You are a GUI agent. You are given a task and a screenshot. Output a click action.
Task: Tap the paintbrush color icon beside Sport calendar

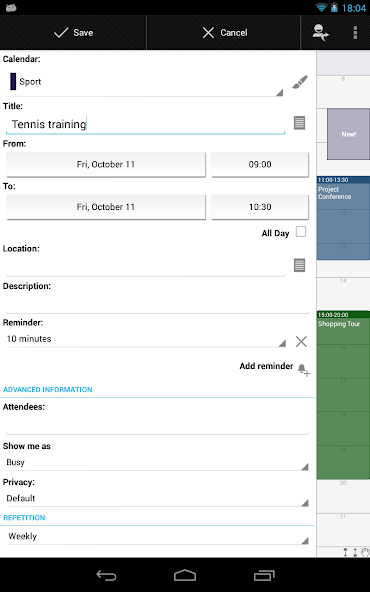pyautogui.click(x=300, y=82)
